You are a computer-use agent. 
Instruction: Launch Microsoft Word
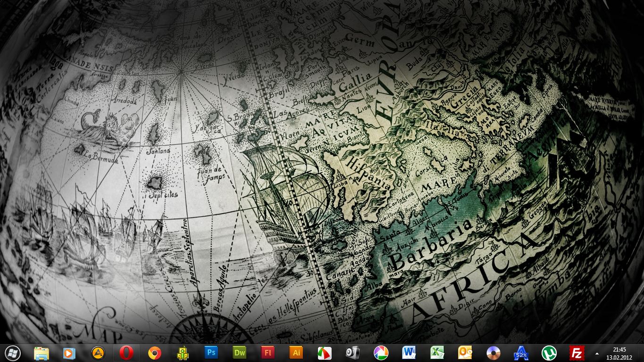pos(409,353)
